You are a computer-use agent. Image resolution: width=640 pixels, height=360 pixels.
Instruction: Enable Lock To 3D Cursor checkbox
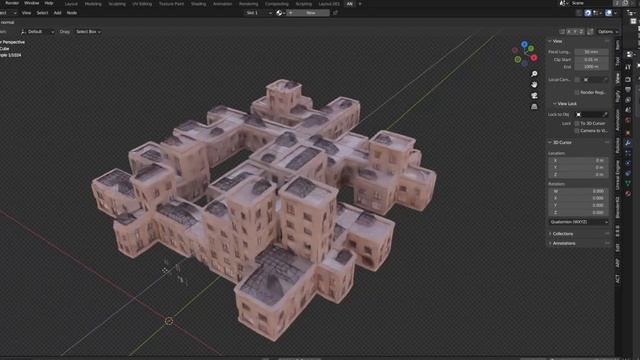point(577,123)
